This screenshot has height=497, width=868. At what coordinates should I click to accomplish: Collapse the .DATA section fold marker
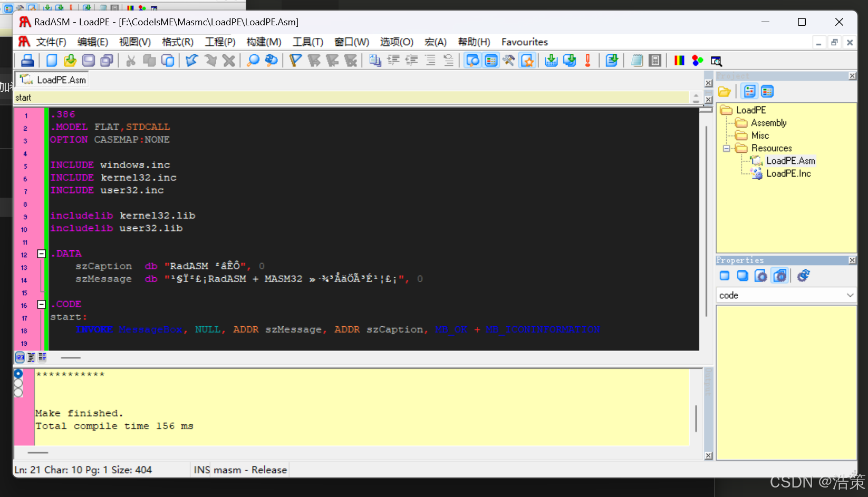pos(41,254)
